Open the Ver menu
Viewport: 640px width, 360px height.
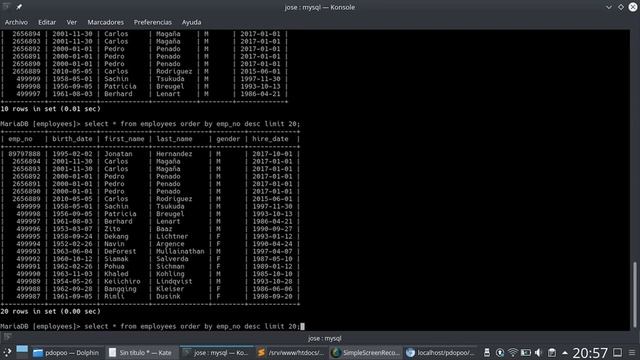72,22
